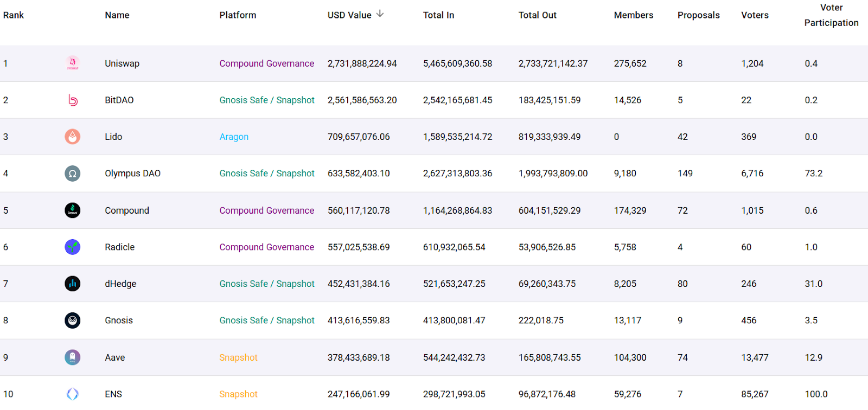Click Olympus DAO proposals value 149
This screenshot has height=410, width=868.
(685, 174)
